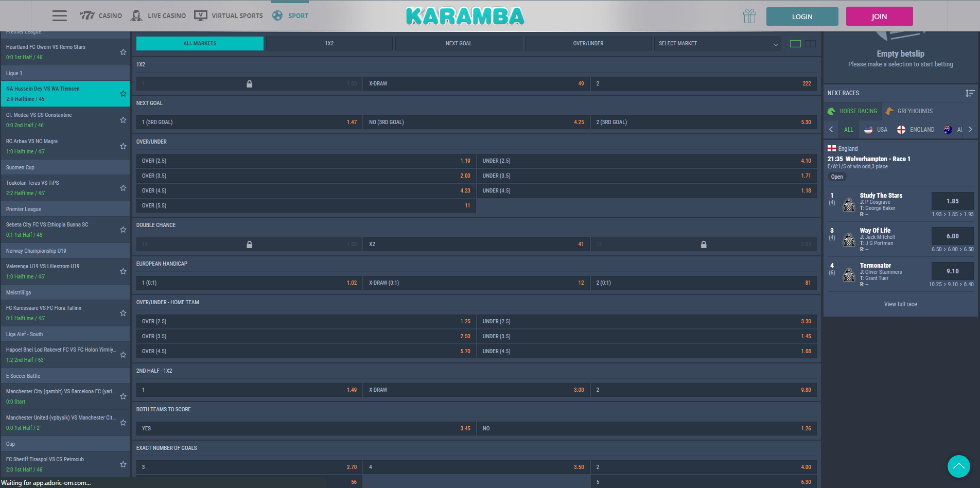The image size is (980, 488).
Task: Pick X-Draw (0:1) handicap at 12
Action: tap(476, 283)
